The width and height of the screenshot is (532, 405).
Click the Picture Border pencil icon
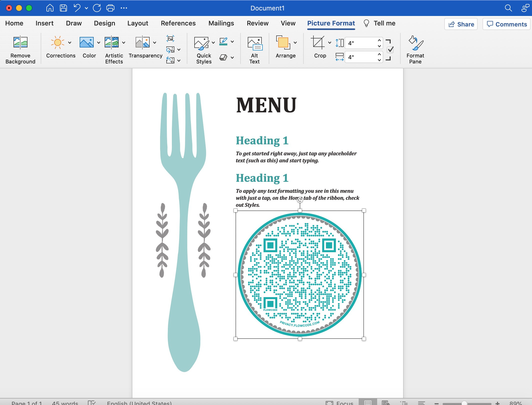(223, 41)
